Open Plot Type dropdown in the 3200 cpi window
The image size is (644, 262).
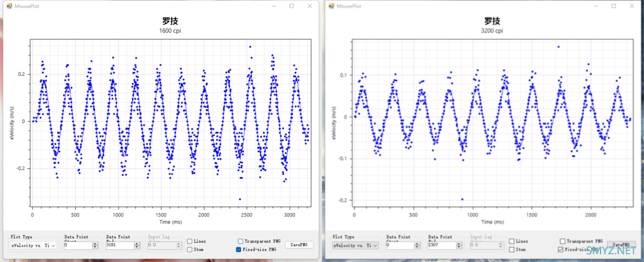click(x=356, y=245)
